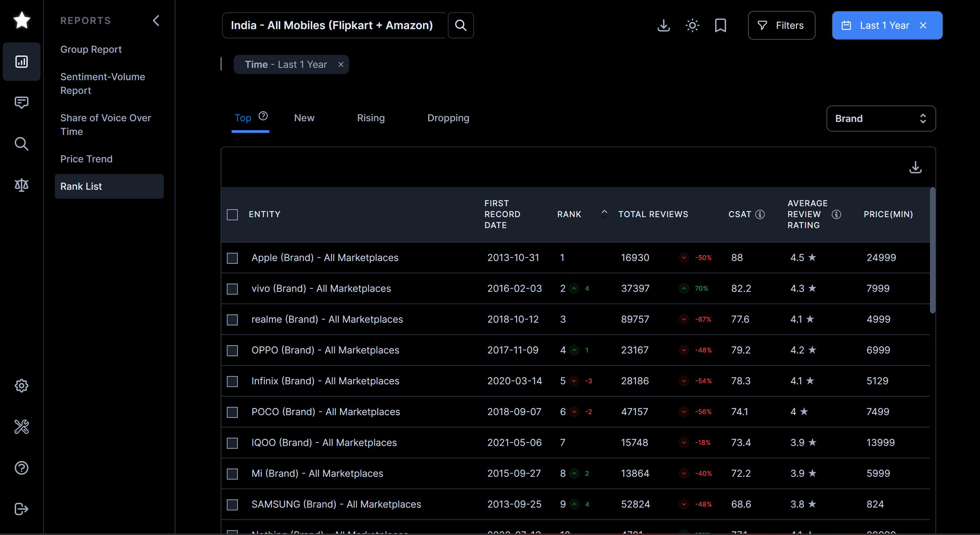Screen dimensions: 980x535
Task: Open the Filters button
Action: (781, 25)
